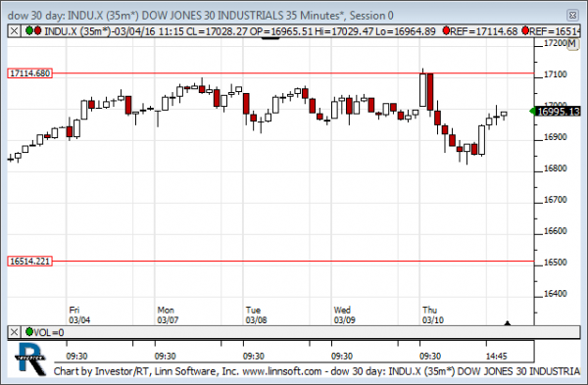Click the tall white opening candle on Thu 03/10
This screenshot has width=588, height=385.
coord(422,90)
